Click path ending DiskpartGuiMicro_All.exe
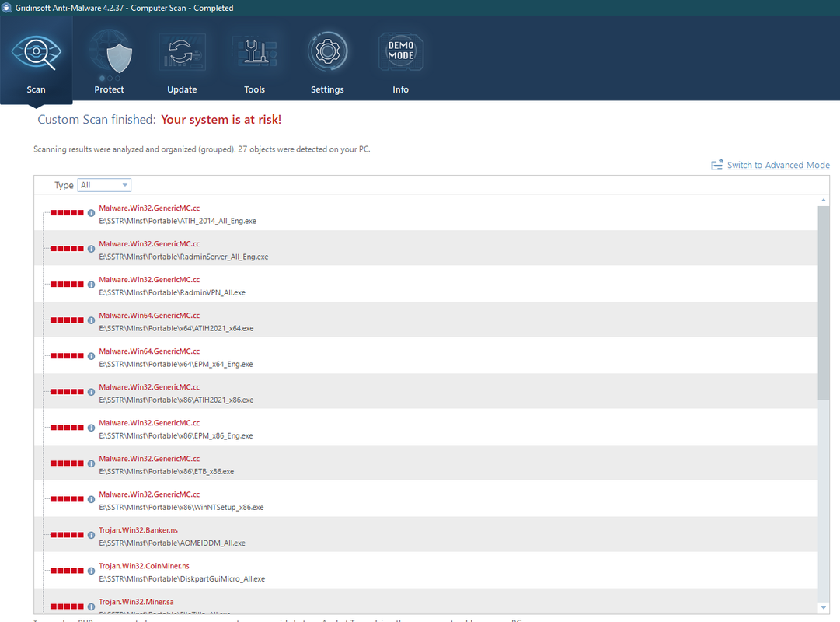Image resolution: width=840 pixels, height=622 pixels. 182,579
